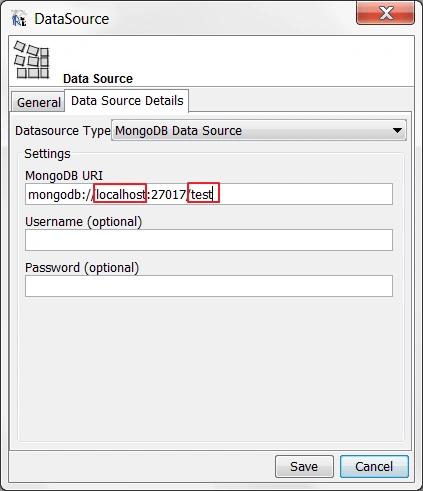Click the highlighted test database name in the URI

click(x=203, y=193)
